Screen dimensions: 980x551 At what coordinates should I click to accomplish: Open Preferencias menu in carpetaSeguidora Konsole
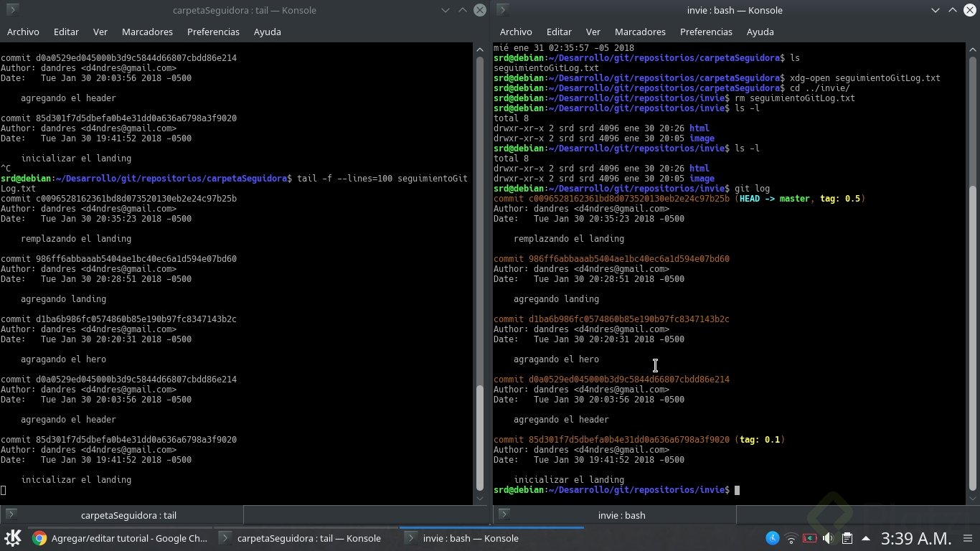[x=213, y=32]
